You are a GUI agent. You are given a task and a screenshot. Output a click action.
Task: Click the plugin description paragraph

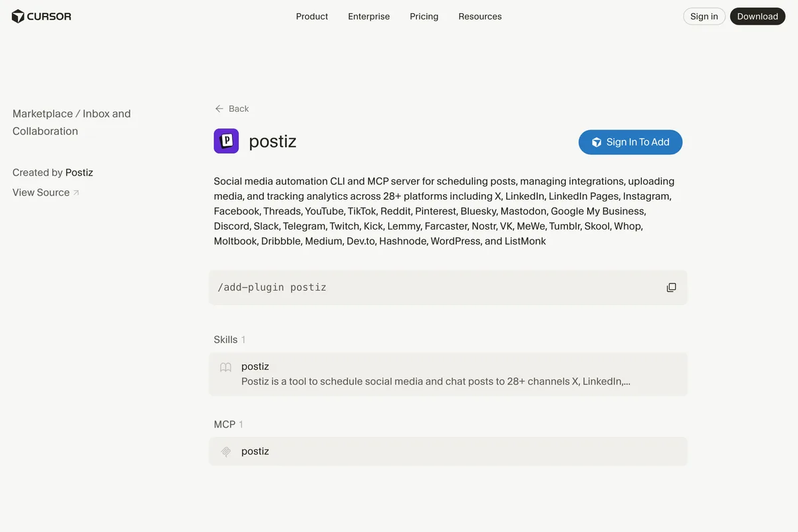pyautogui.click(x=444, y=211)
